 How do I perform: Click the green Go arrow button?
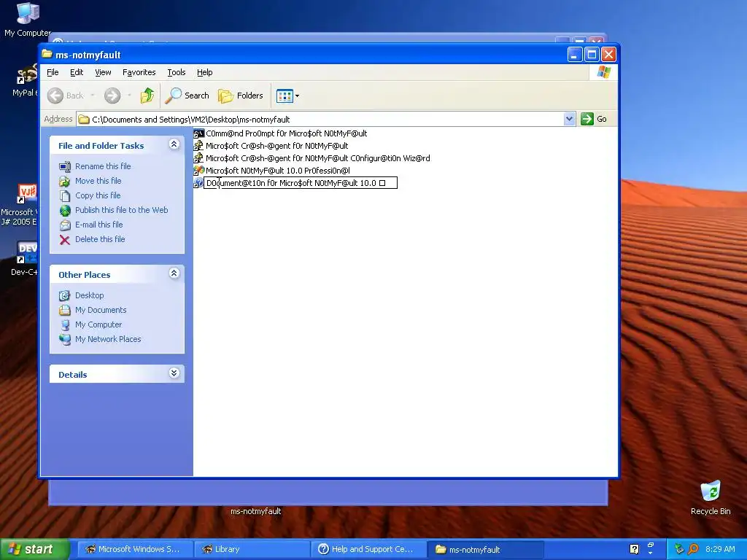point(587,119)
